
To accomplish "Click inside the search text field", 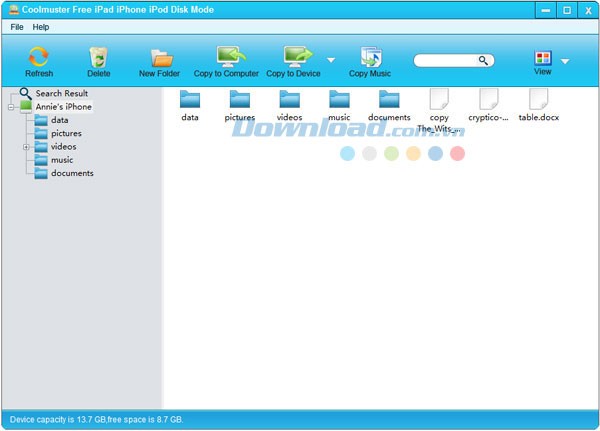I will (x=445, y=61).
